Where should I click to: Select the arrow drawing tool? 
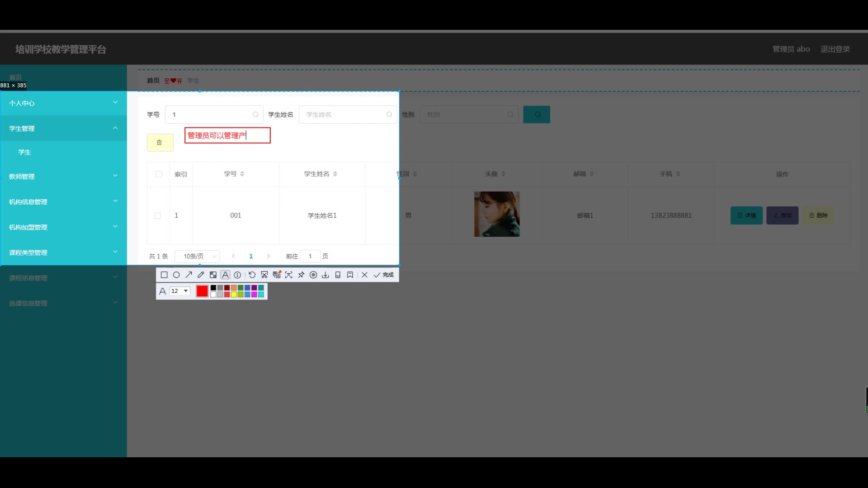tap(189, 275)
